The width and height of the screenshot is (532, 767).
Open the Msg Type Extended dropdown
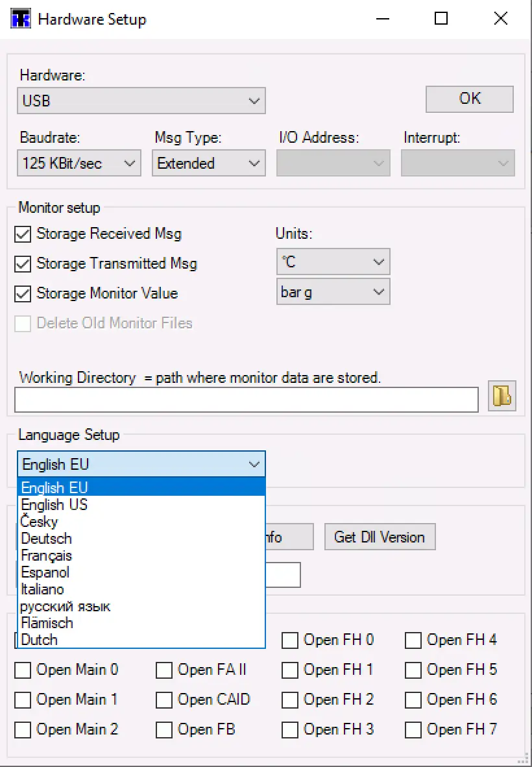(x=208, y=164)
